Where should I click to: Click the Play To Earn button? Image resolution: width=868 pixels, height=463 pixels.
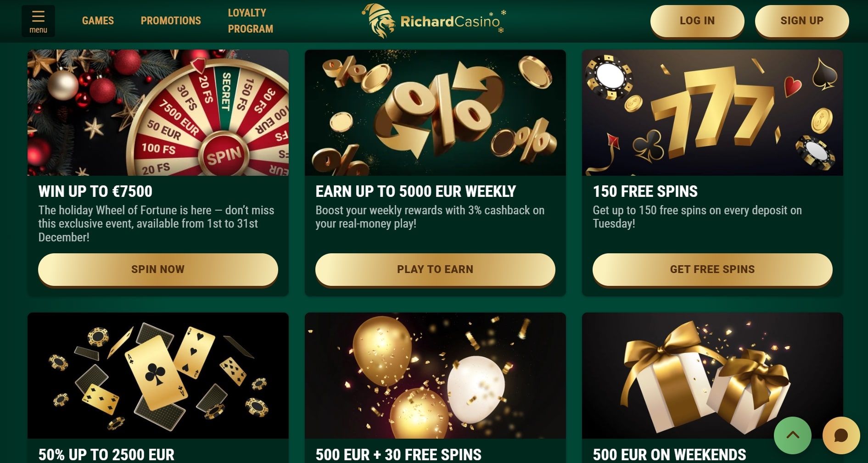tap(435, 269)
